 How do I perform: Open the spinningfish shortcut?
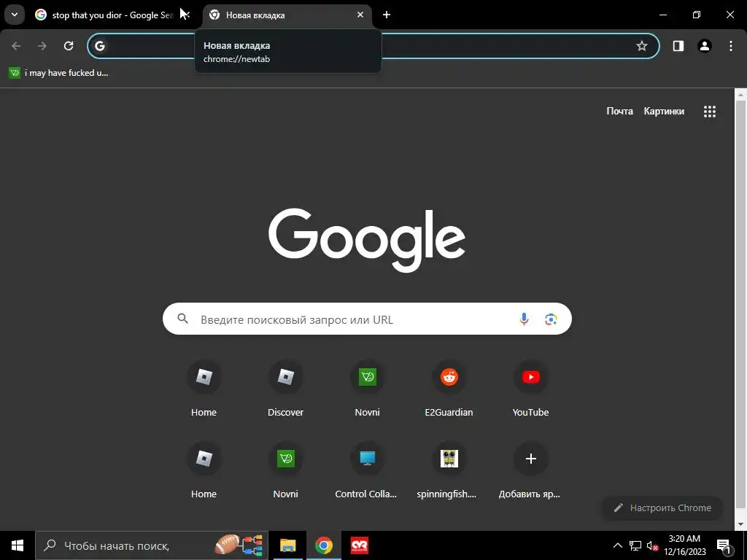point(449,470)
